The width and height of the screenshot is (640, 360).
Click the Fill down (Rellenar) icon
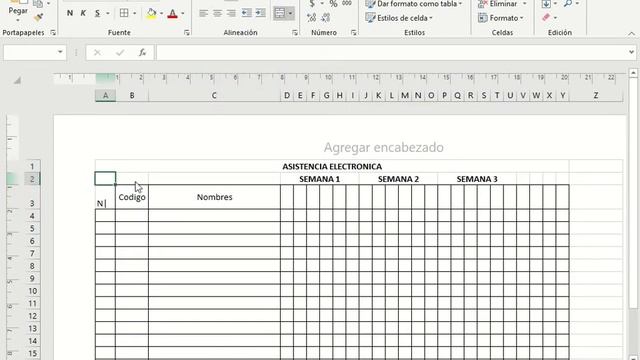pyautogui.click(x=546, y=4)
